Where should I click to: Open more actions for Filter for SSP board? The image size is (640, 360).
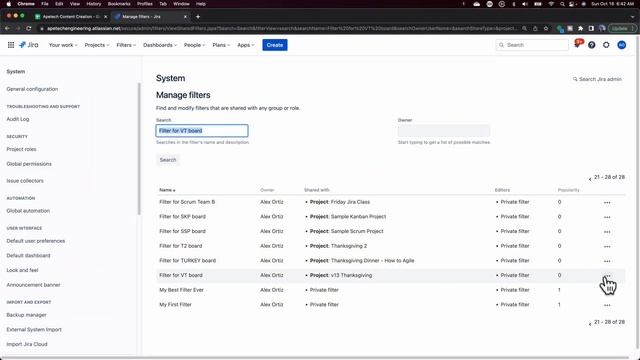(x=607, y=232)
